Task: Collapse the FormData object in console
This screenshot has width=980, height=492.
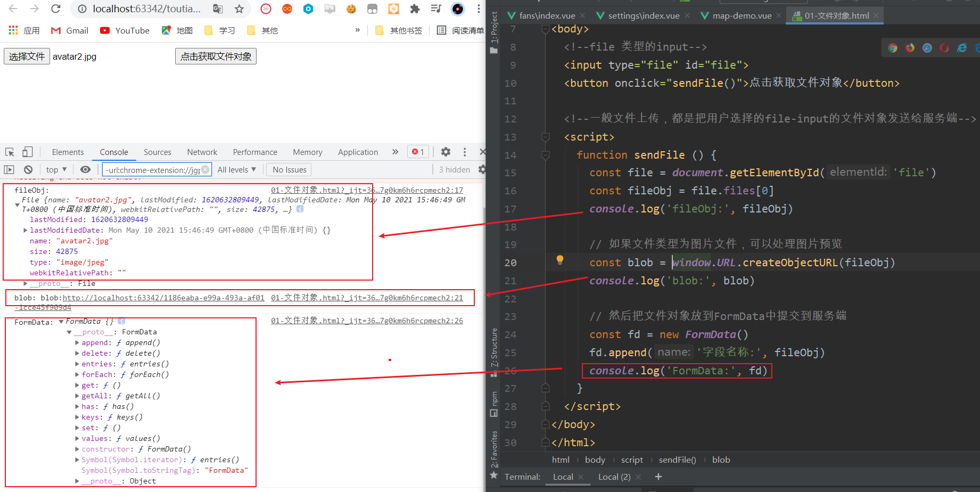Action: (61, 322)
